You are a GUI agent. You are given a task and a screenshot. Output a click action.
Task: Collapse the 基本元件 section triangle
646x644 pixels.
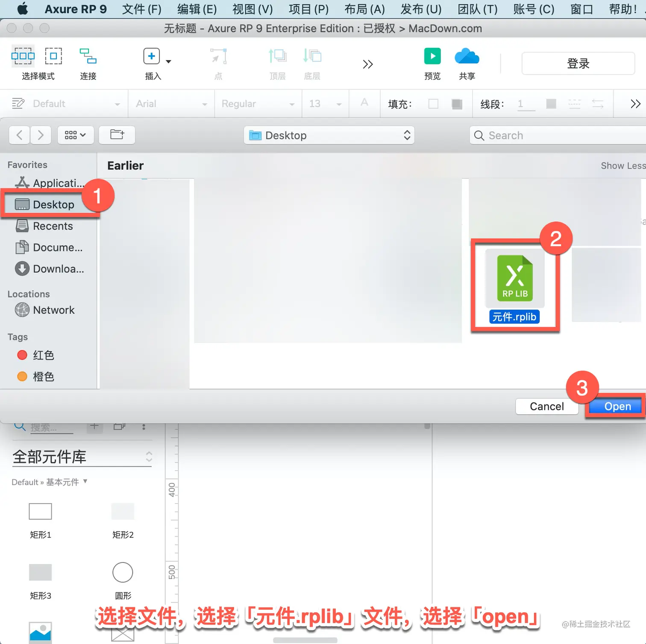click(85, 481)
